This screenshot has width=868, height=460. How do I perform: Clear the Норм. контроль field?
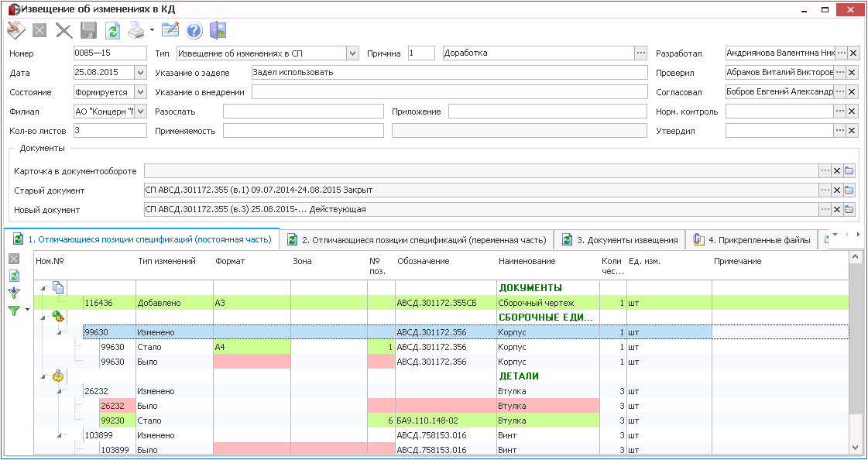(x=853, y=112)
